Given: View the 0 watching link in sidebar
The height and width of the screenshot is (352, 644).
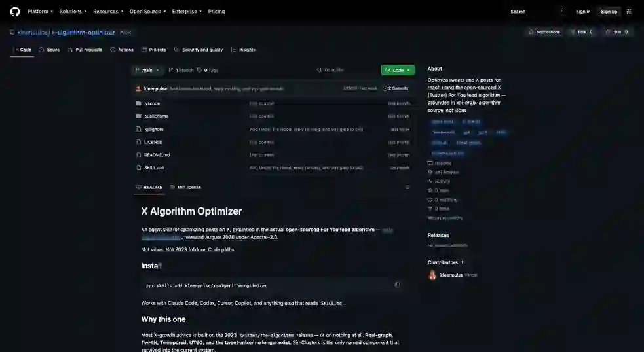Looking at the screenshot, I should point(442,200).
